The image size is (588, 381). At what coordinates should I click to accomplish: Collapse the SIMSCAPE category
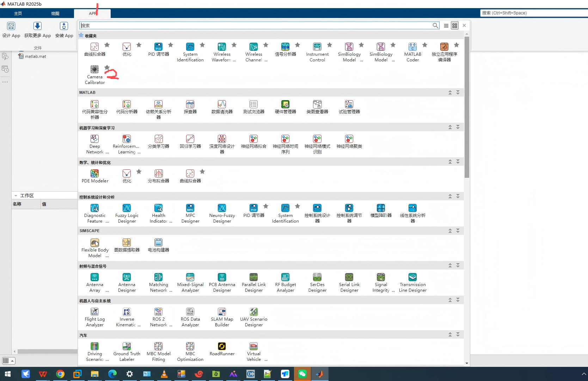tap(450, 231)
